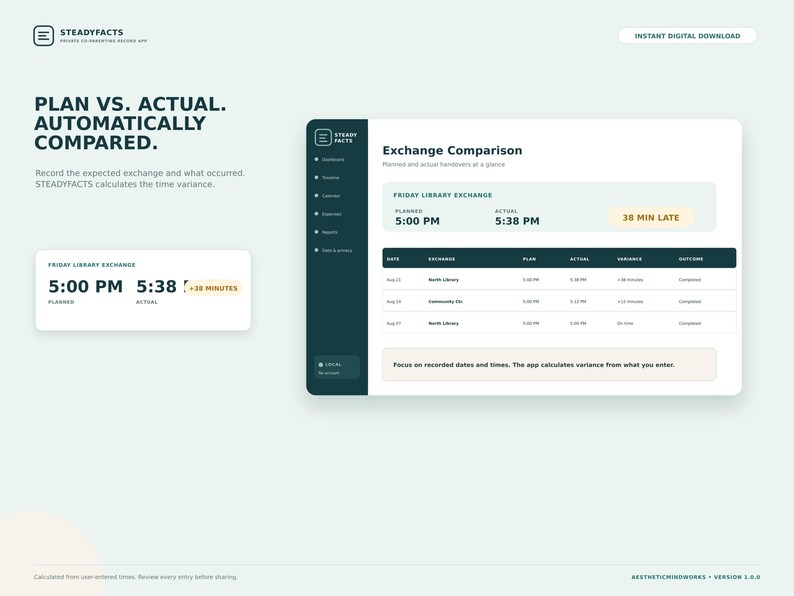Click the bullet dot beside Calendar
794x596 pixels.
pyautogui.click(x=316, y=196)
